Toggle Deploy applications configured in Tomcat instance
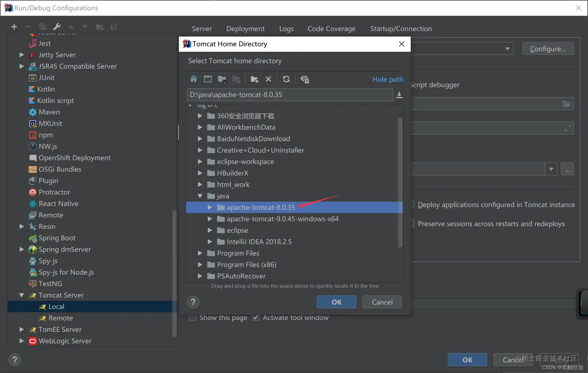This screenshot has width=588, height=373. coord(413,205)
